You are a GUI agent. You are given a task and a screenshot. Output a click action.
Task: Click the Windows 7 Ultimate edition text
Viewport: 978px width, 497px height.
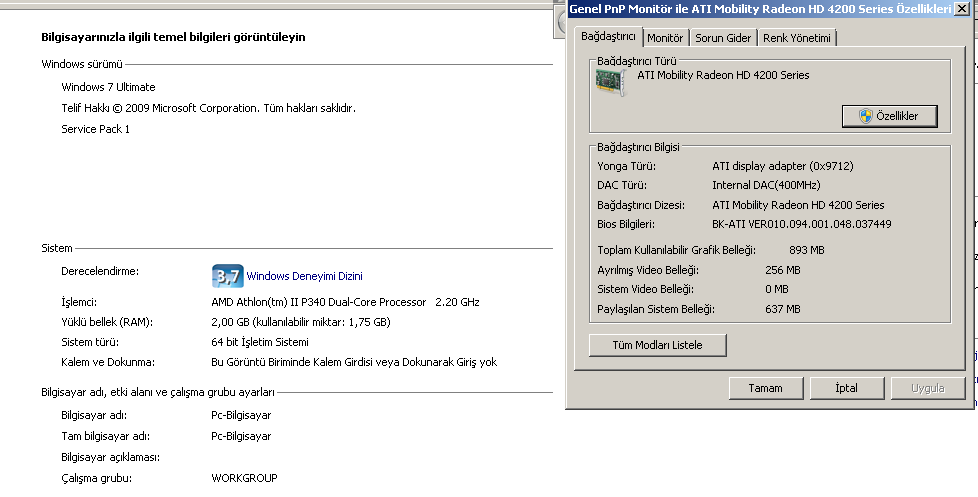click(108, 87)
